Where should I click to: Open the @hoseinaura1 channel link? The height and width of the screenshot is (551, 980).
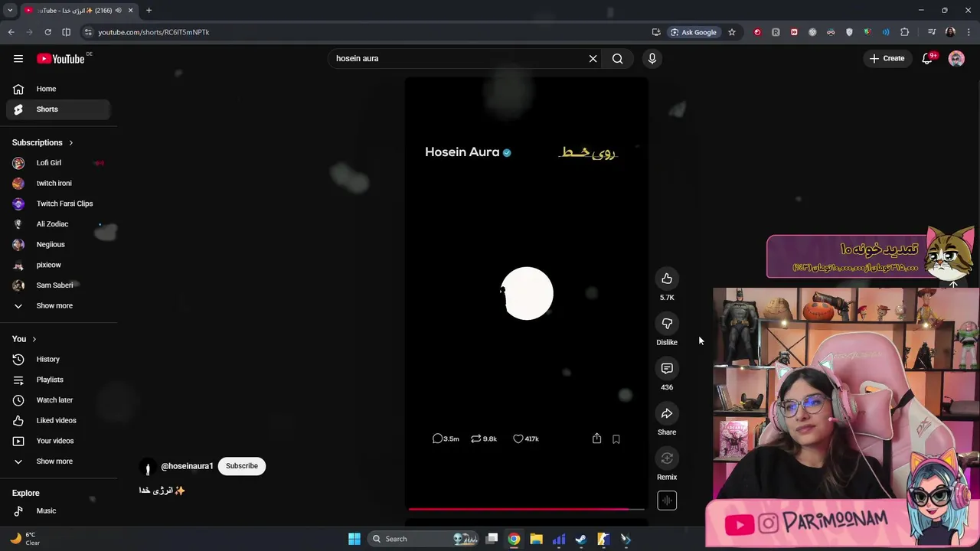[x=187, y=466]
